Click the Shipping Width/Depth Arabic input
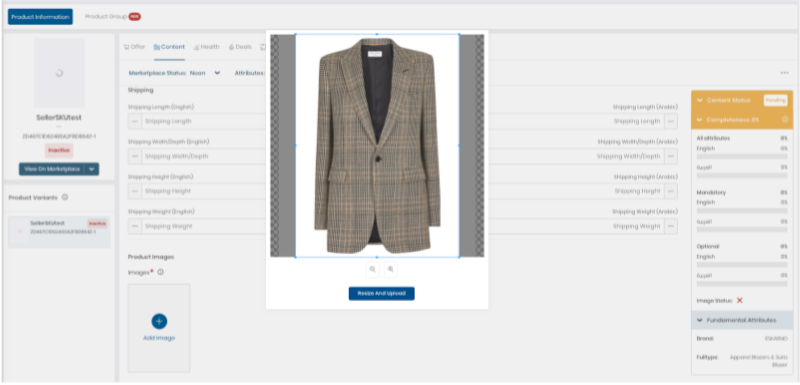Viewport: 800px width, 385px height. click(577, 156)
